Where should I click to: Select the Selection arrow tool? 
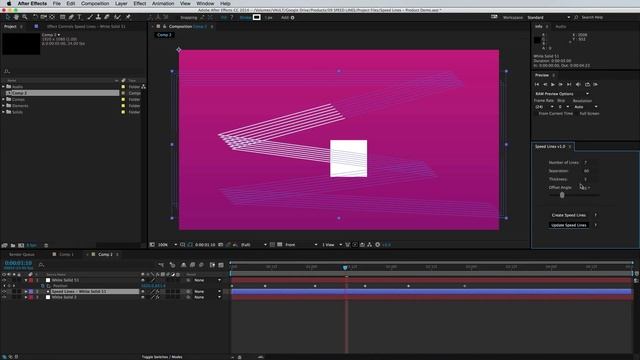click(8, 17)
